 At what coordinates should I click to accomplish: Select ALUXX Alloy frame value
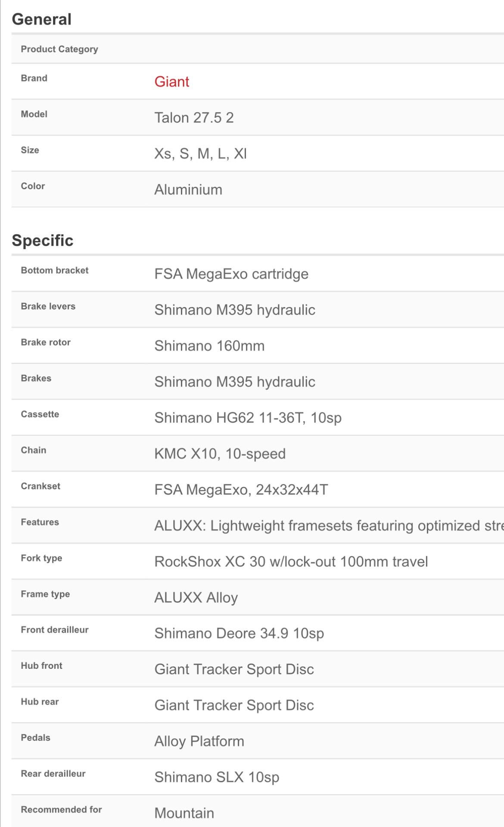click(x=196, y=598)
